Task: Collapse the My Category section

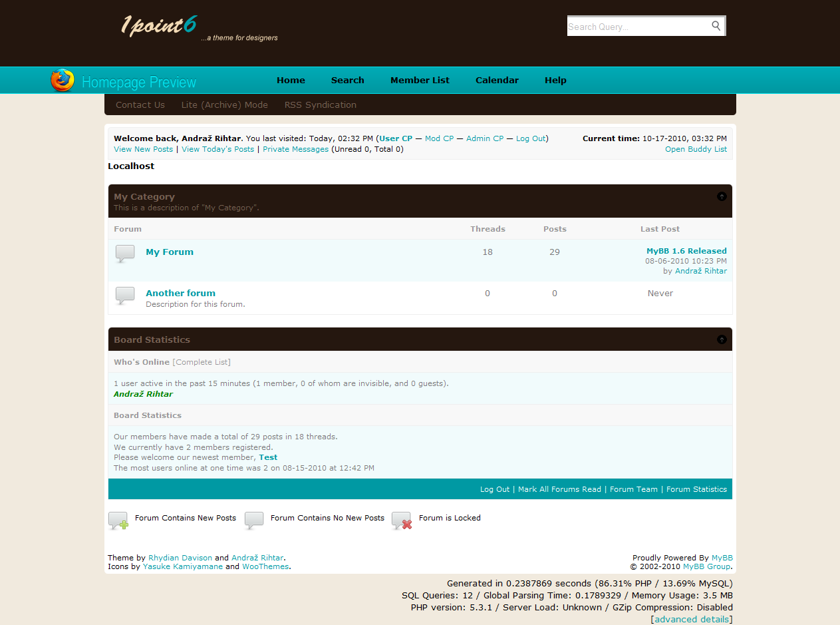Action: coord(722,196)
